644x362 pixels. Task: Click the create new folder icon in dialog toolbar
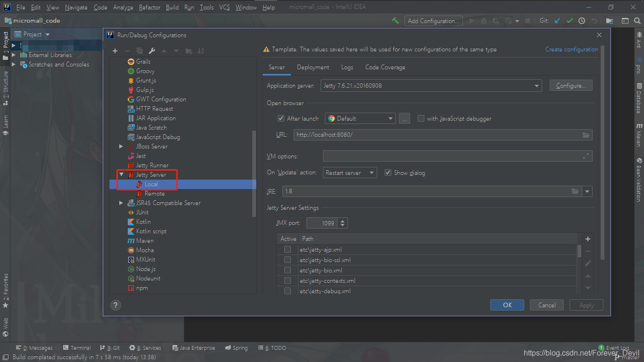click(189, 51)
